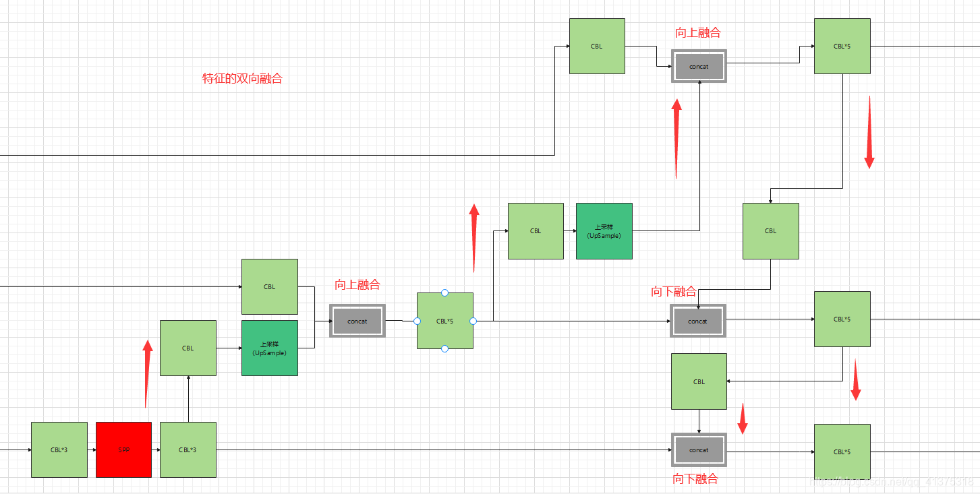The image size is (980, 494).
Task: Click the 向下融合 label above the middle concat
Action: pos(674,291)
